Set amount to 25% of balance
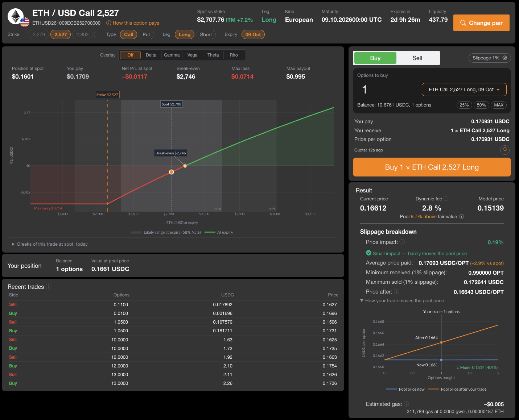Screen dimensions: 519x420 coord(464,105)
